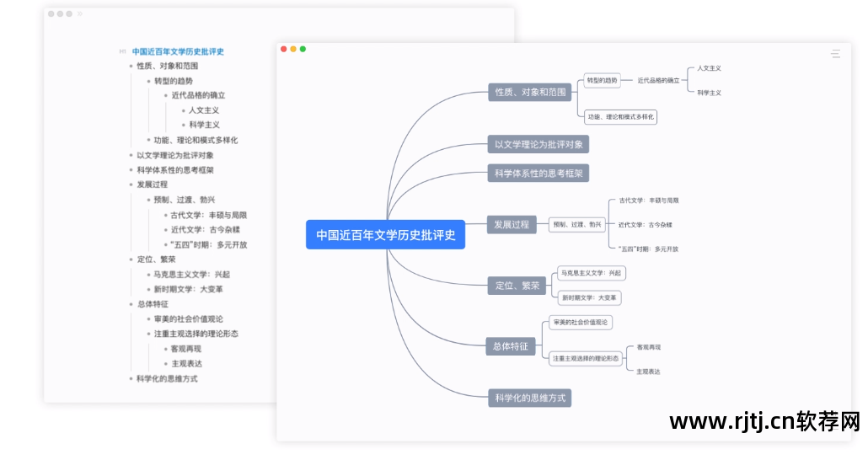This screenshot has height=460, width=868.
Task: Select 科学化的思维方式 node in mind map
Action: [530, 398]
